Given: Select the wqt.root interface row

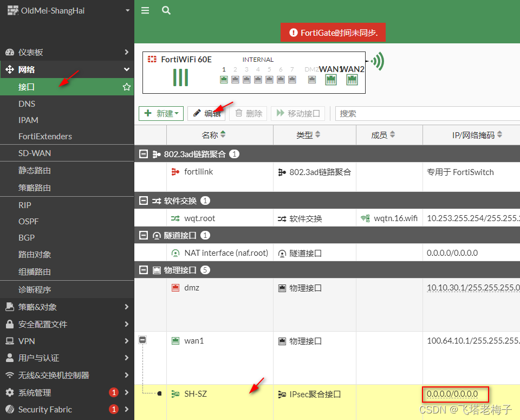Looking at the screenshot, I should point(327,218).
